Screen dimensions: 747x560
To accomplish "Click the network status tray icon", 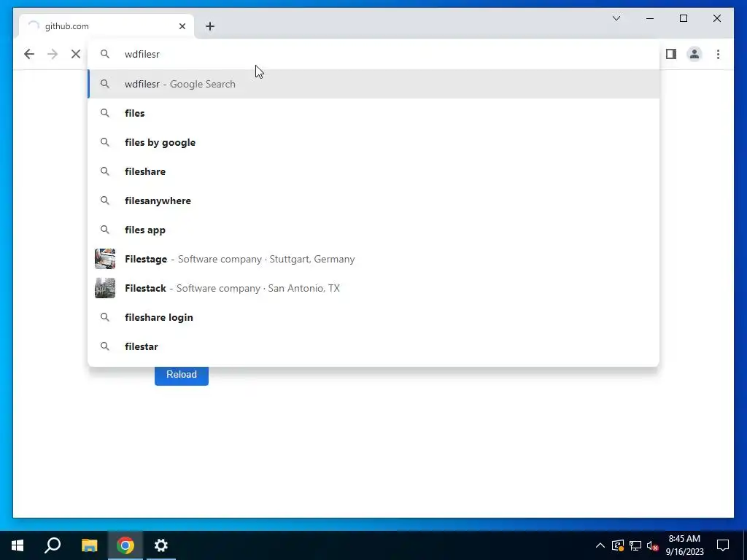I will [x=635, y=545].
